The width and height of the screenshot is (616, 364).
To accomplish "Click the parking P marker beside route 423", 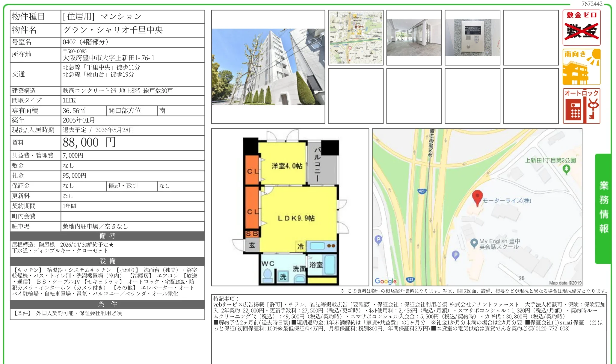I will point(378,240).
